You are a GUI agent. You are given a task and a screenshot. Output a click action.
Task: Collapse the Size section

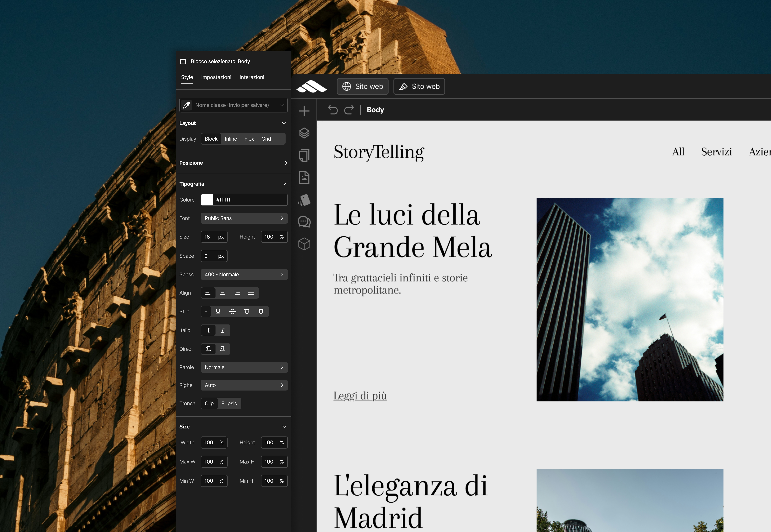click(x=284, y=427)
